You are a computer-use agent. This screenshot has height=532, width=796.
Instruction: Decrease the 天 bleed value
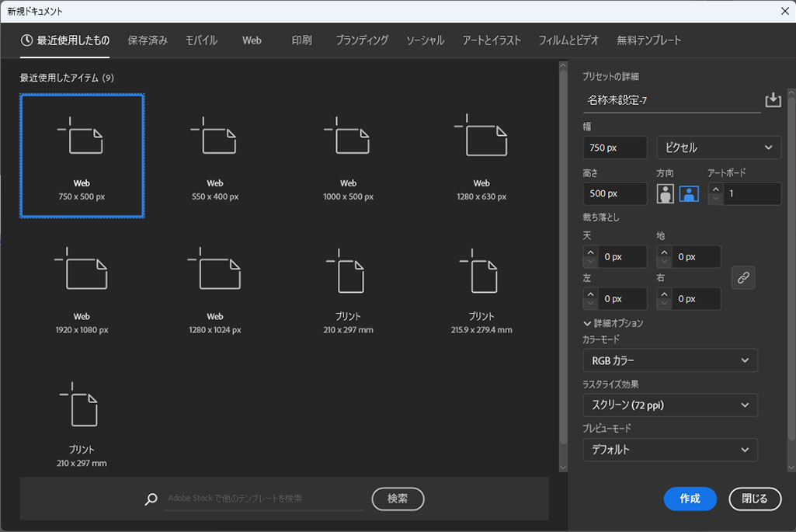[x=590, y=262]
